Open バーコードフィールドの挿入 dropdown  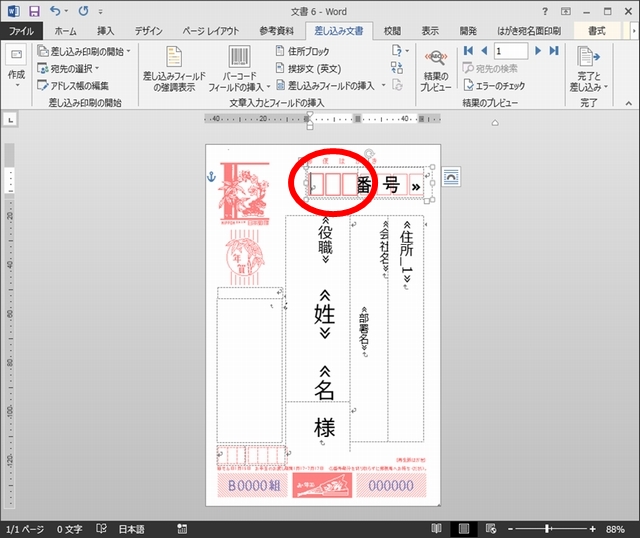239,69
